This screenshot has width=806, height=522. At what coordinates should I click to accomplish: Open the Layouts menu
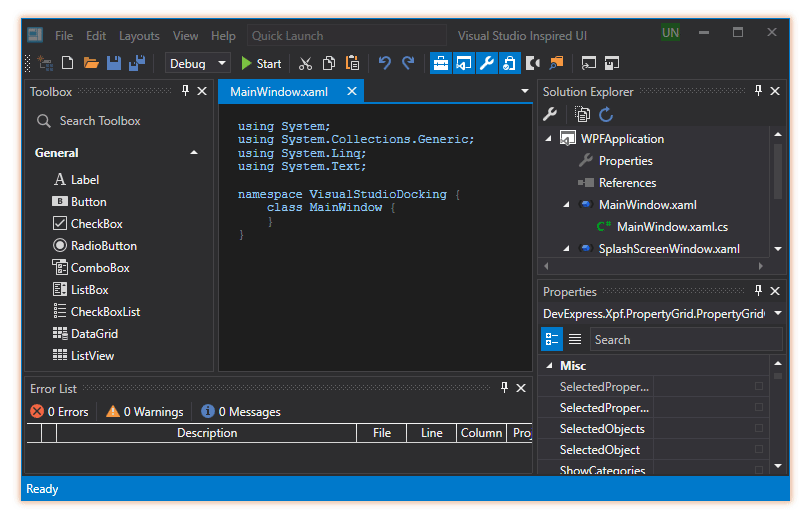click(139, 36)
